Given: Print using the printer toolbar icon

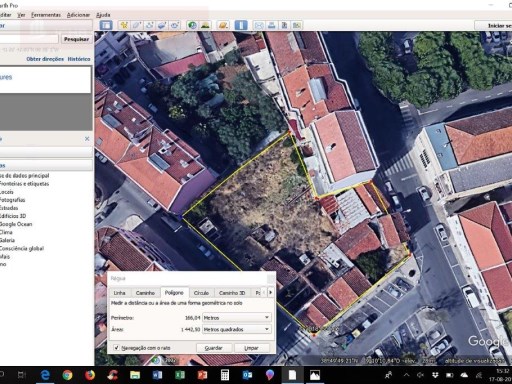Looking at the screenshot, I should pyautogui.click(x=272, y=25).
